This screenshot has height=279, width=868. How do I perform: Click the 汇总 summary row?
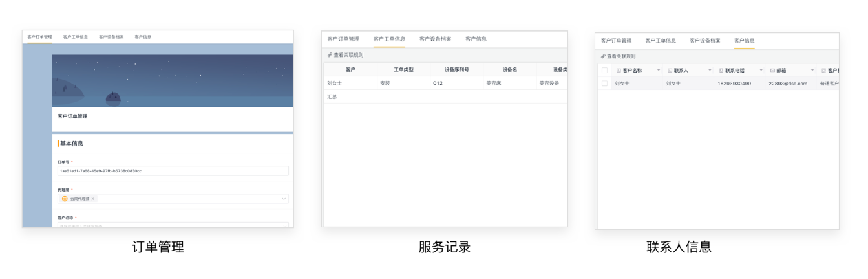click(x=446, y=96)
